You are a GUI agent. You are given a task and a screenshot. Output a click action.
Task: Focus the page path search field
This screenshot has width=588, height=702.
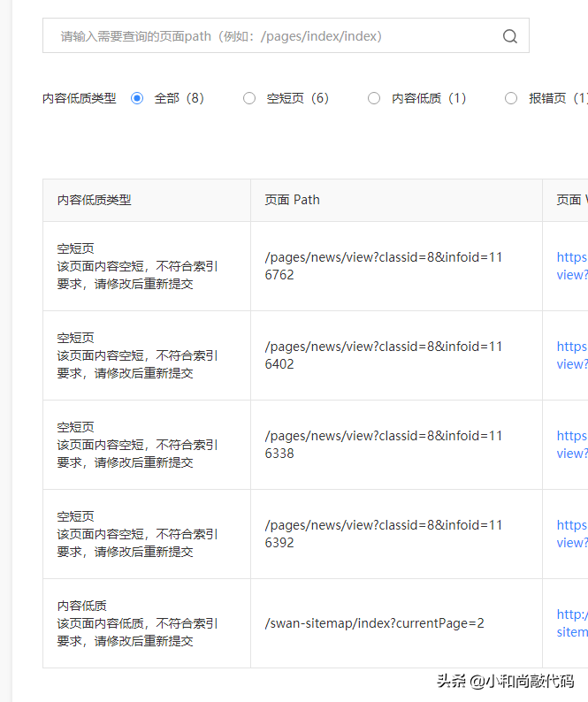(286, 36)
